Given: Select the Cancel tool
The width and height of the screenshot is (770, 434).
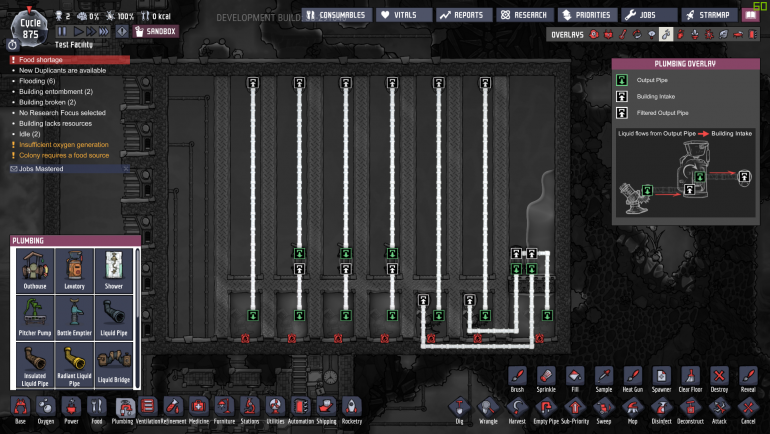Looking at the screenshot, I should click(x=748, y=410).
